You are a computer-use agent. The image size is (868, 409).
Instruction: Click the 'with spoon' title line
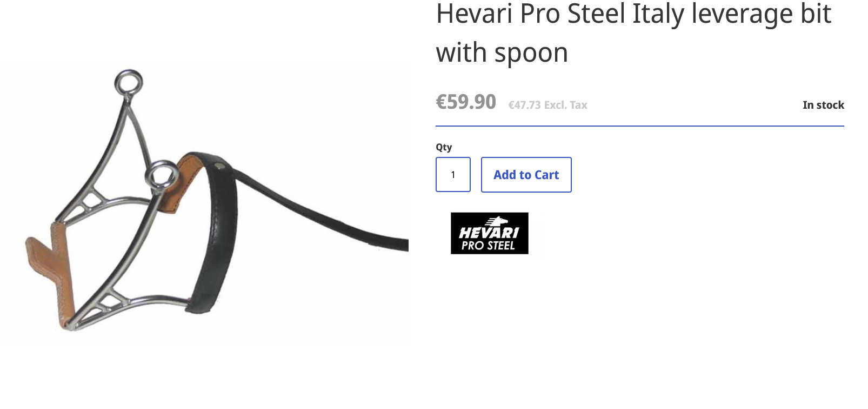pyautogui.click(x=502, y=53)
